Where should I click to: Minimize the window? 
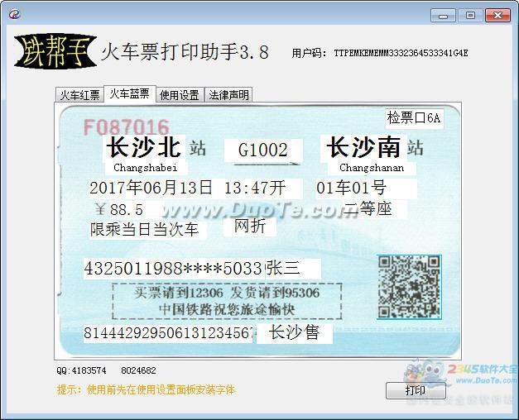pyautogui.click(x=443, y=16)
